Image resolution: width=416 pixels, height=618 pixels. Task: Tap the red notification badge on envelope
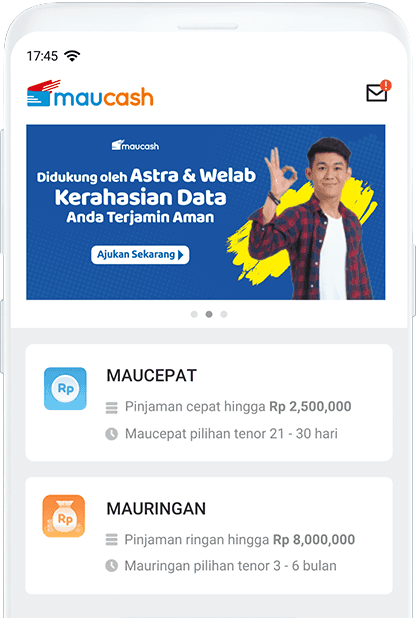[386, 85]
